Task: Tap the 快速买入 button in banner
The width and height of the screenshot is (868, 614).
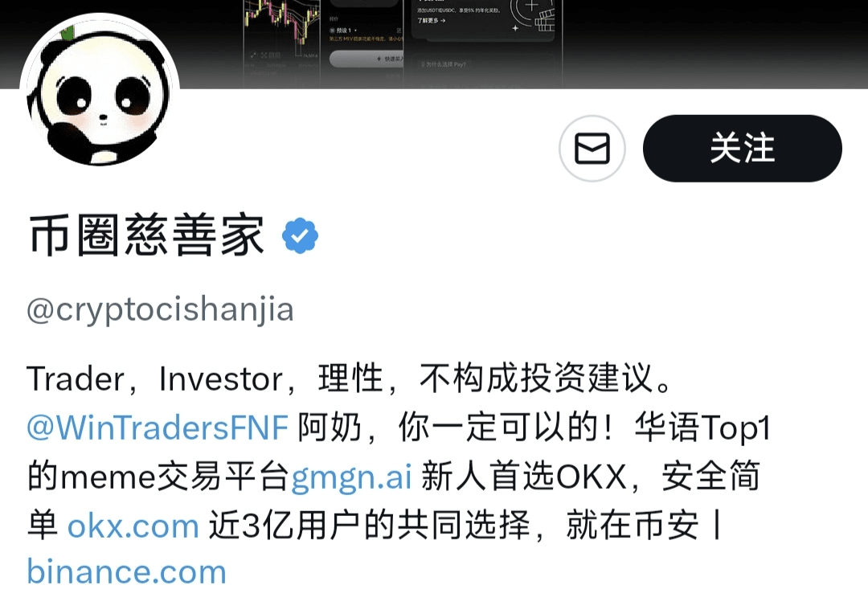Action: pyautogui.click(x=367, y=59)
